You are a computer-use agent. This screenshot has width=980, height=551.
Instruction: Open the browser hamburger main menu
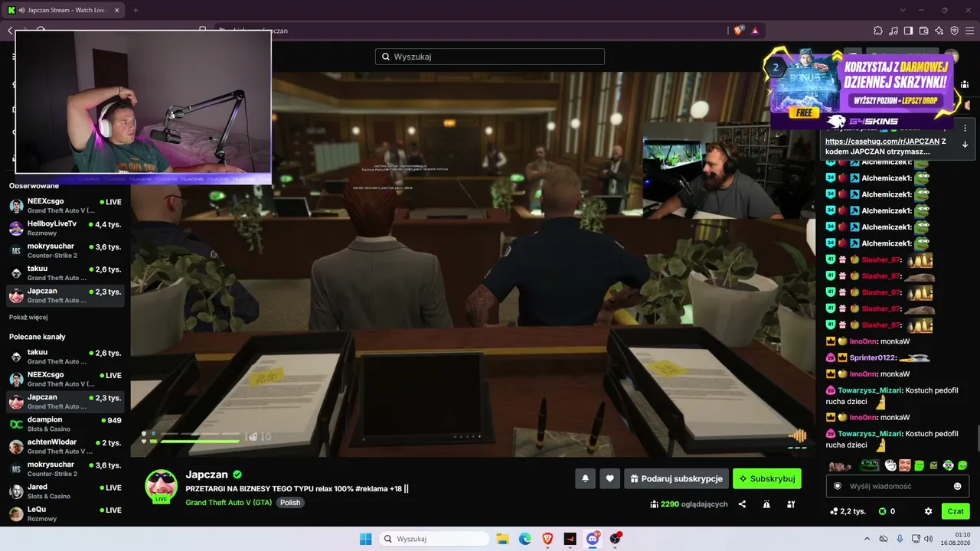[970, 31]
